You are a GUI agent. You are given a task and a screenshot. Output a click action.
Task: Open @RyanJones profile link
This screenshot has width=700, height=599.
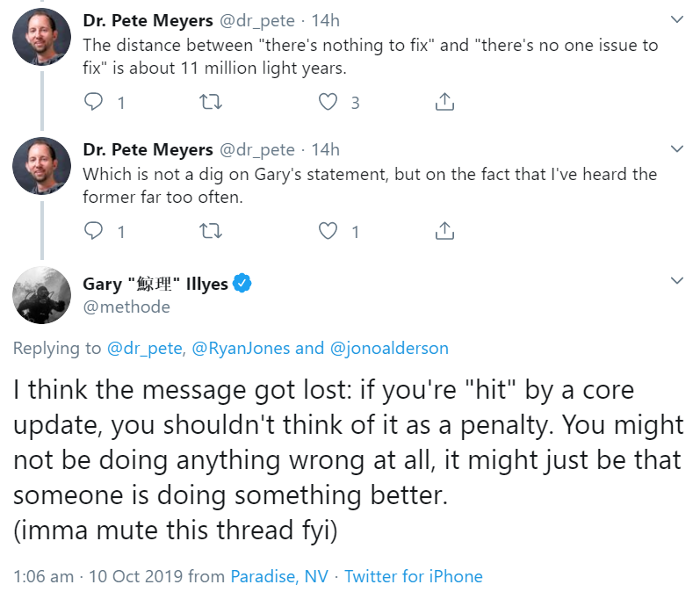241,348
